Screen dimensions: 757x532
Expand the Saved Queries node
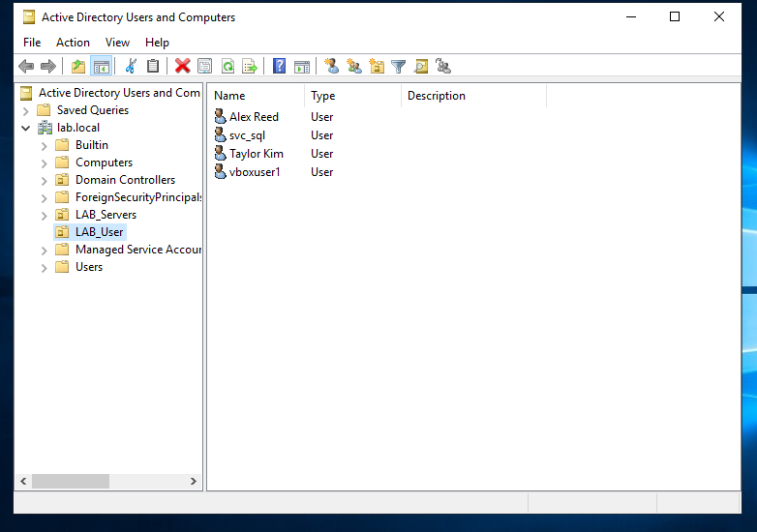(26, 111)
